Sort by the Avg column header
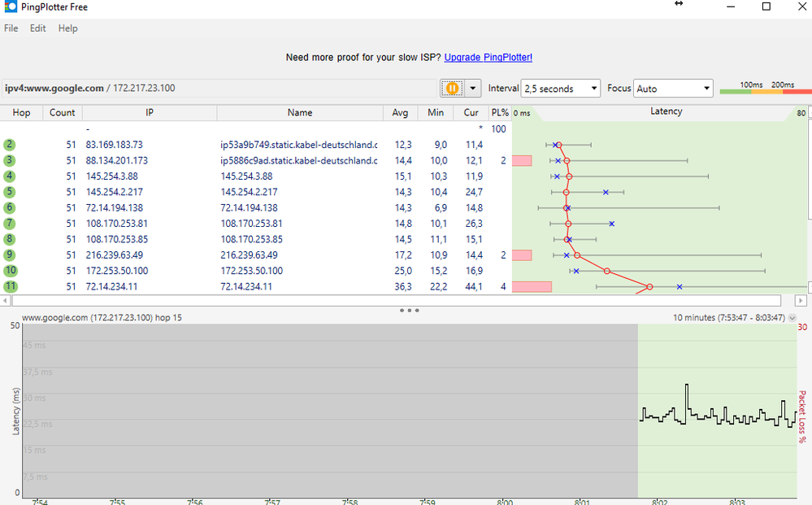The image size is (812, 505). pyautogui.click(x=400, y=113)
